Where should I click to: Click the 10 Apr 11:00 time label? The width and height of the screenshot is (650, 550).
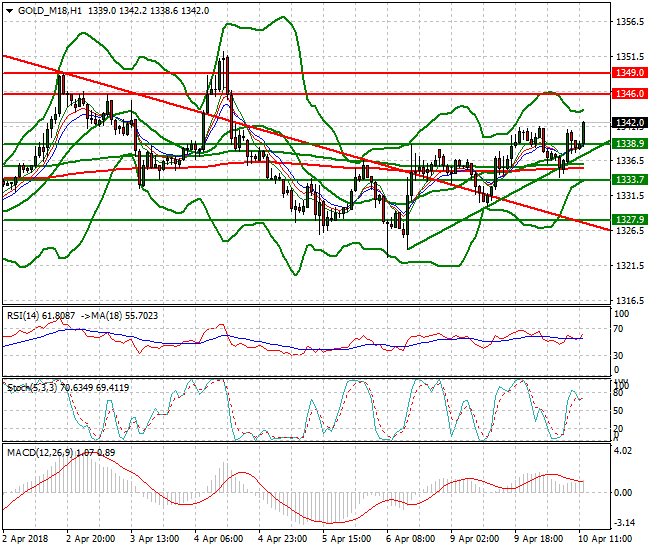point(605,539)
